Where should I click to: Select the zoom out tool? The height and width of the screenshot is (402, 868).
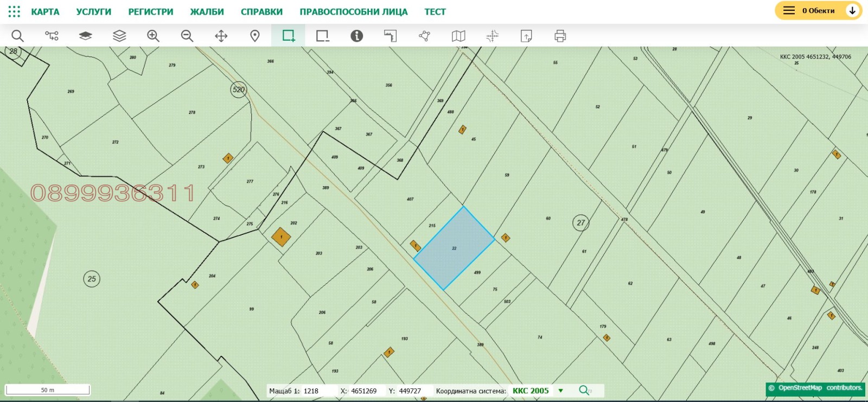187,36
